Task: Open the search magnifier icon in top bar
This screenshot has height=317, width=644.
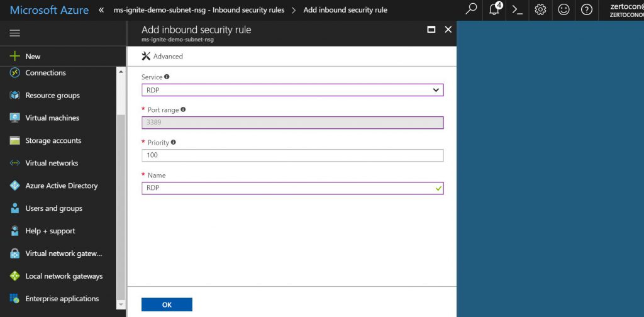Action: [x=471, y=9]
